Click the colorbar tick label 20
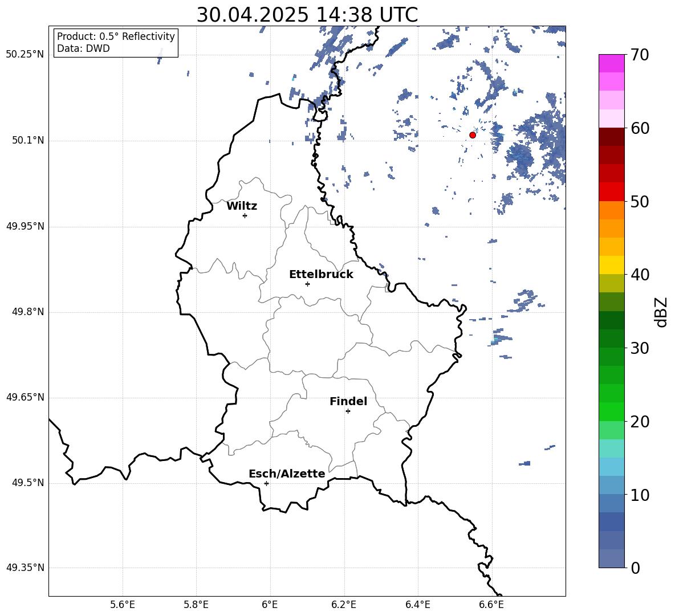This screenshot has height=616, width=675. tap(640, 421)
